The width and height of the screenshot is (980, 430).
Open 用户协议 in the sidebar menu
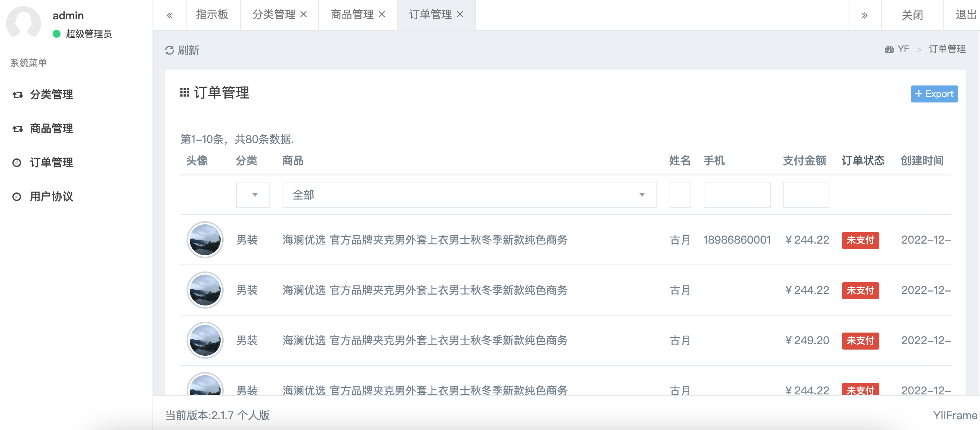pos(51,196)
